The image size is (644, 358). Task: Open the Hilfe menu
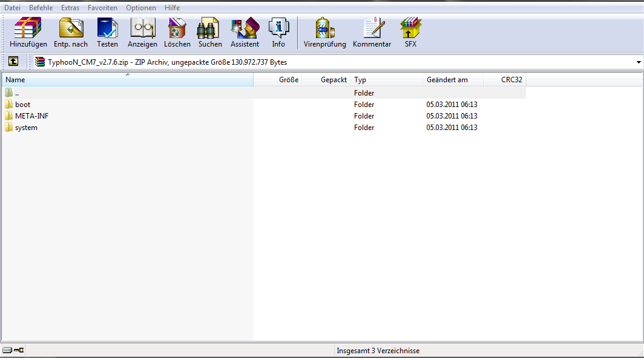[172, 8]
